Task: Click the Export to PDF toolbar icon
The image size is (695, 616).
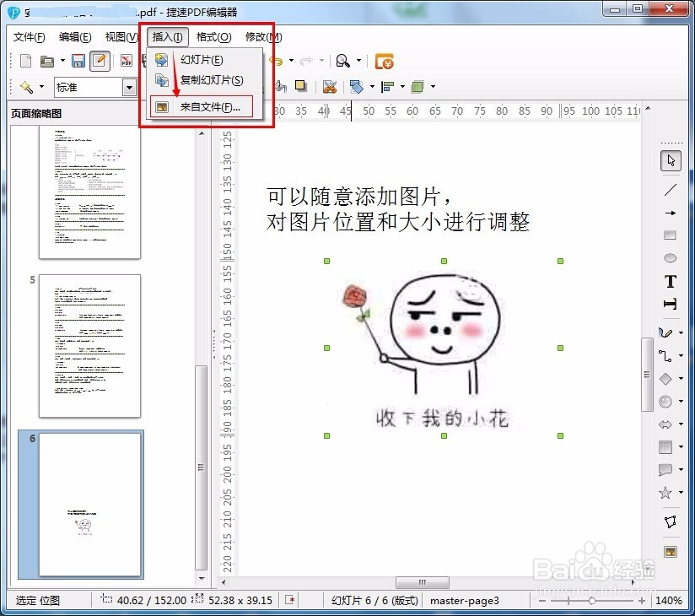Action: tap(125, 60)
